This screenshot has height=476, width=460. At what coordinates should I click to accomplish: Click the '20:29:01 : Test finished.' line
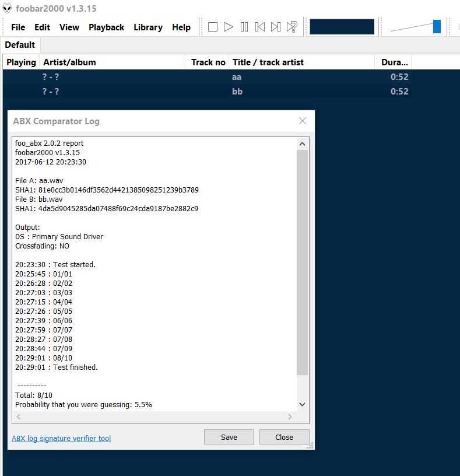point(57,367)
